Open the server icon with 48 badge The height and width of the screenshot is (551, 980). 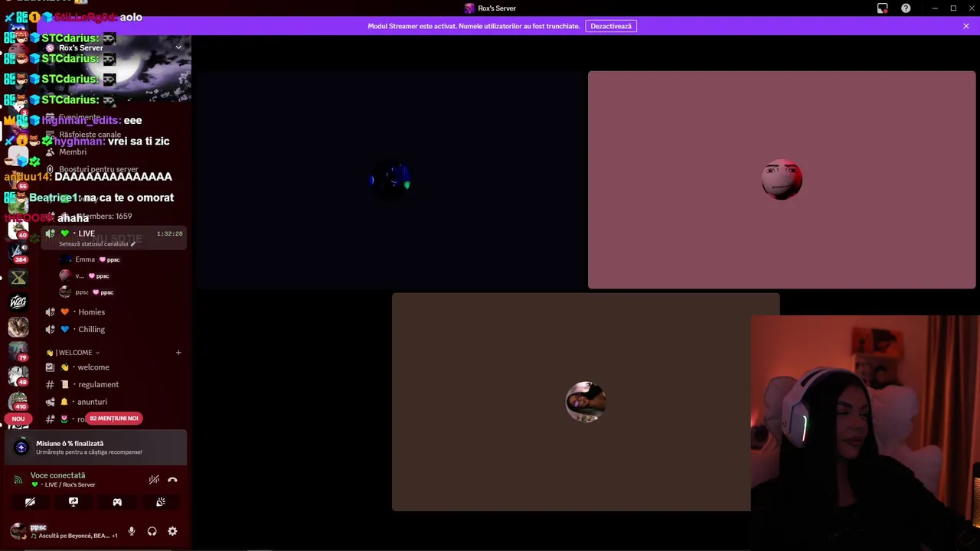coord(18,377)
